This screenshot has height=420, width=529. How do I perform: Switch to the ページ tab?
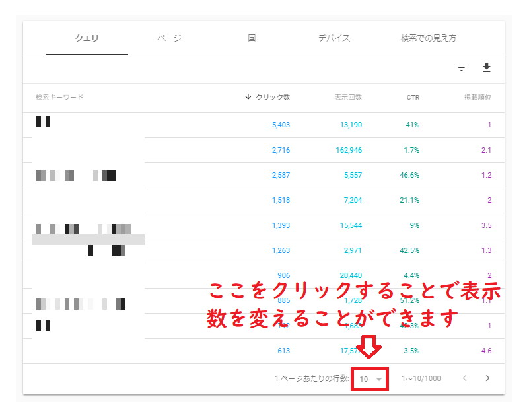point(169,38)
